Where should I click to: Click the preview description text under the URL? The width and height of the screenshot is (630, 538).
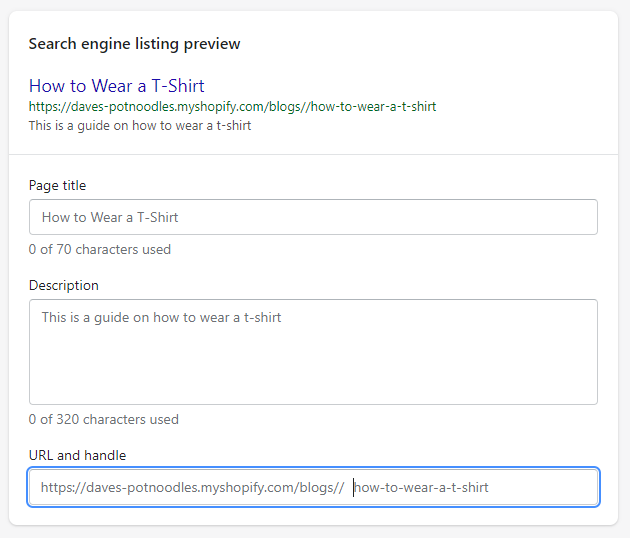140,125
